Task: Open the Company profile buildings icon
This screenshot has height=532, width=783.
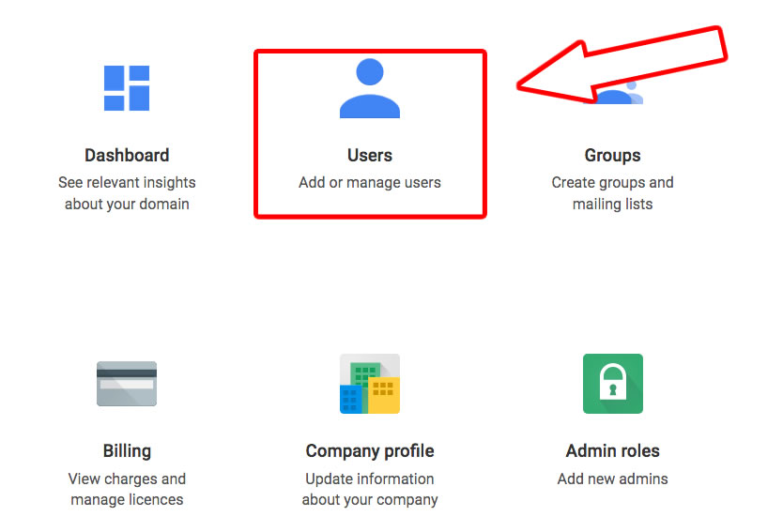Action: [x=369, y=384]
